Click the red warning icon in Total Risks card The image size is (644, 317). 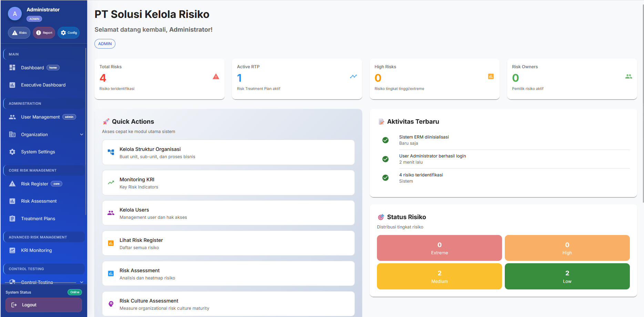(216, 76)
